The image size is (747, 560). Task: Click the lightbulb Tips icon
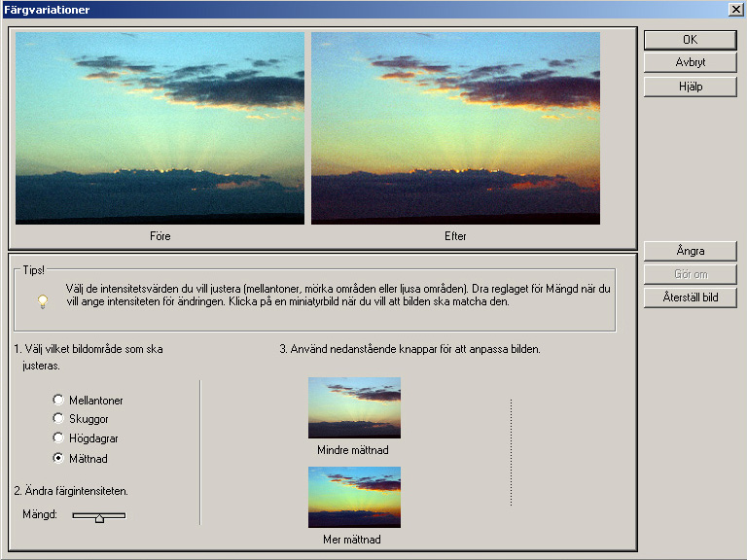pos(43,301)
